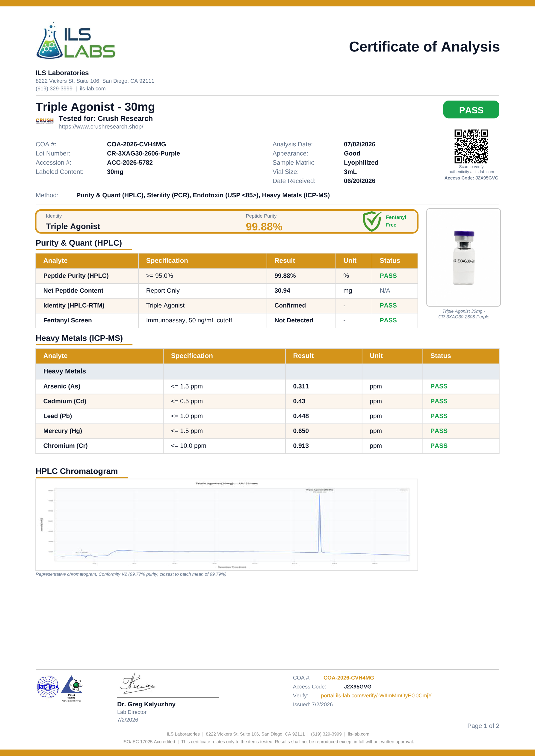Click the Heavy Metals (ICP-MS) section heading
Image resolution: width=535 pixels, height=756 pixels.
click(x=79, y=338)
